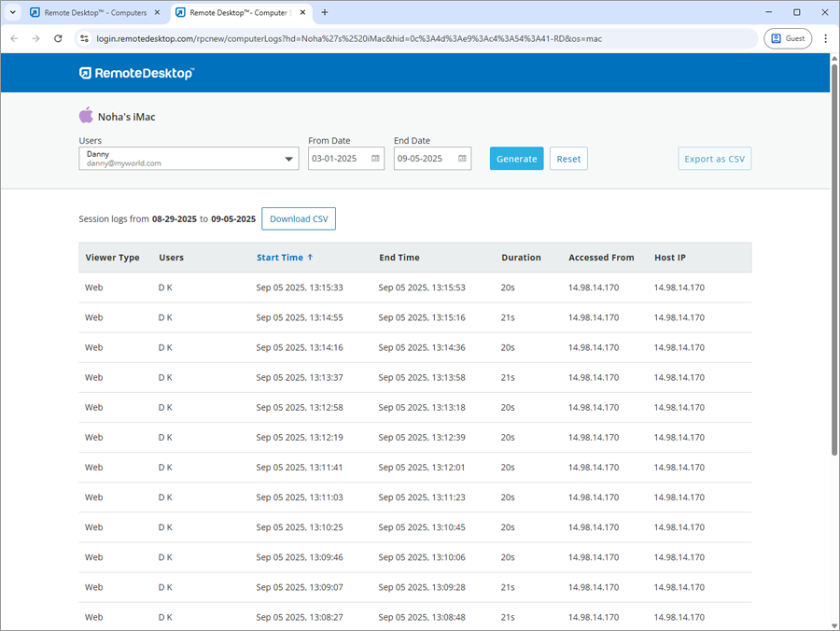
Task: Expand the Users dropdown showing Danny
Action: 289,159
